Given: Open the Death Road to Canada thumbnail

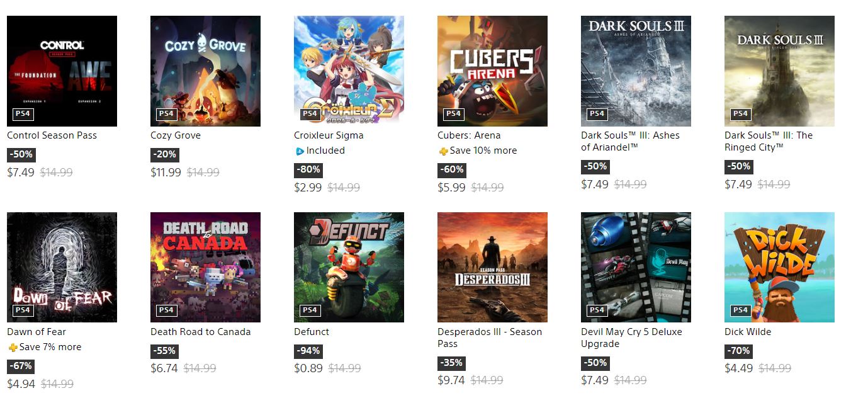Looking at the screenshot, I should click(205, 267).
